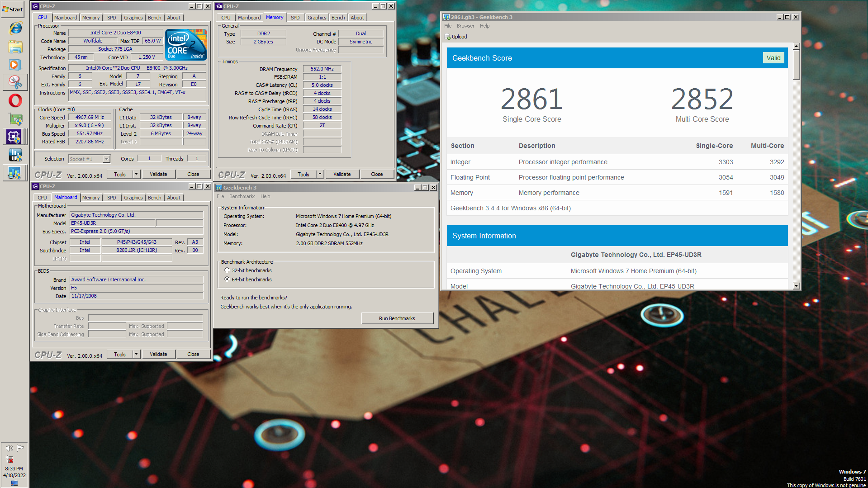The height and width of the screenshot is (488, 868).
Task: Expand Tools dropdown arrow in the Memory window
Action: [320, 174]
